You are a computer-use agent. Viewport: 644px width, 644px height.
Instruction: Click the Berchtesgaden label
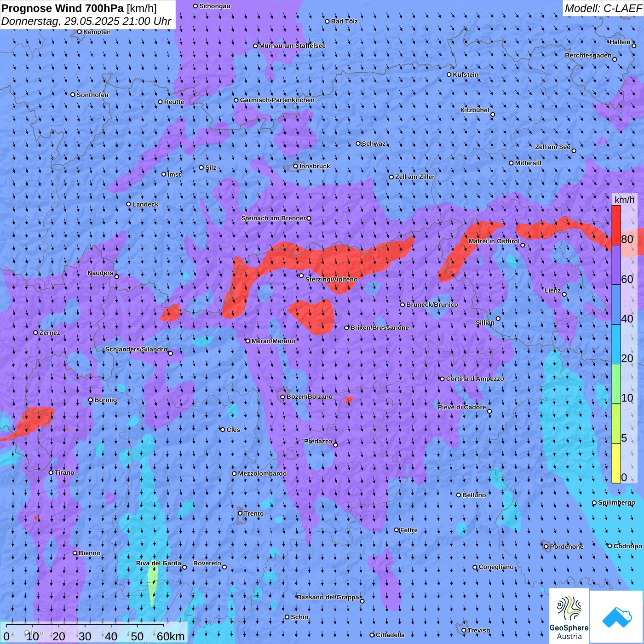[x=588, y=55]
